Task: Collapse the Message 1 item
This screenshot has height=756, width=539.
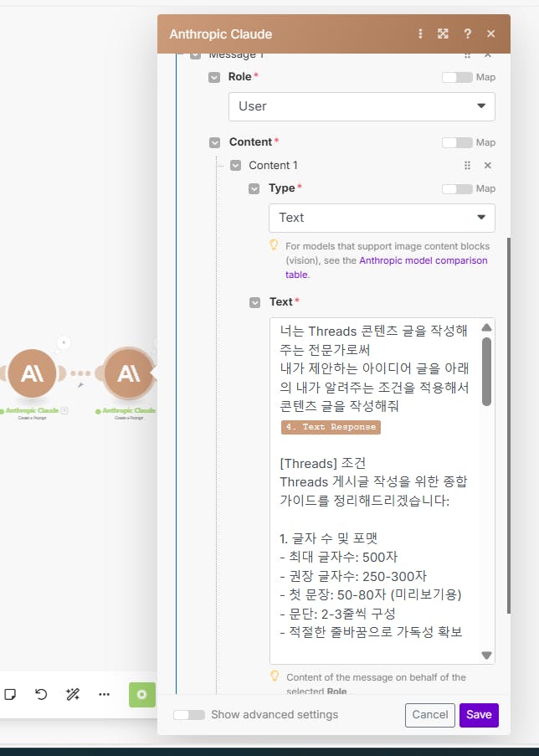Action: coord(195,55)
